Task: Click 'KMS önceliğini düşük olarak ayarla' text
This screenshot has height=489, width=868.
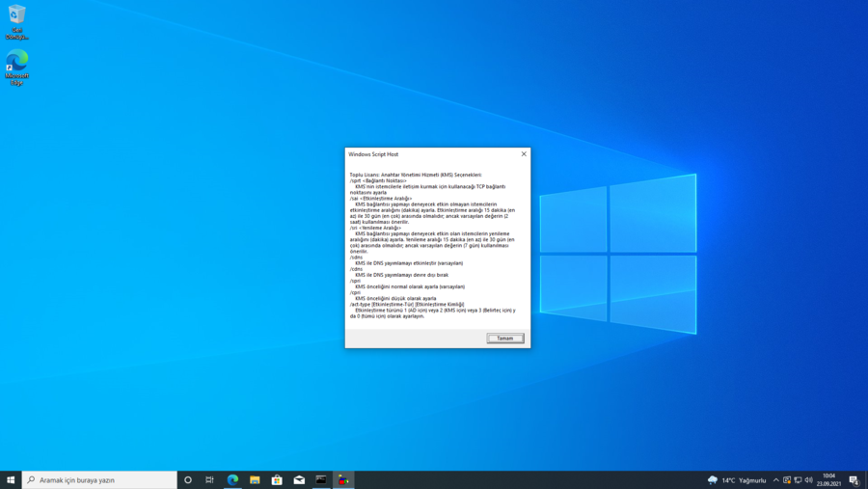Action: (395, 298)
